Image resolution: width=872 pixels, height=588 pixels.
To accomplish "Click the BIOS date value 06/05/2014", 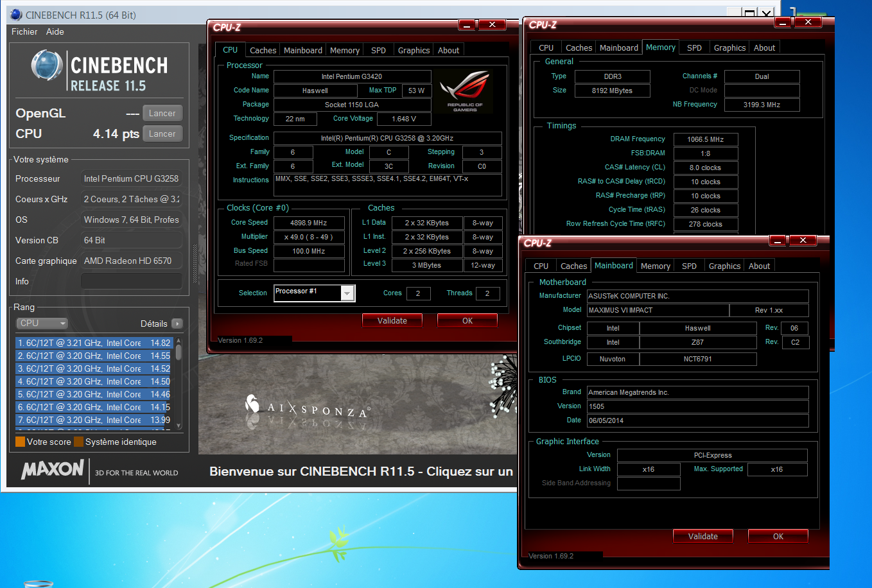I will coord(698,420).
